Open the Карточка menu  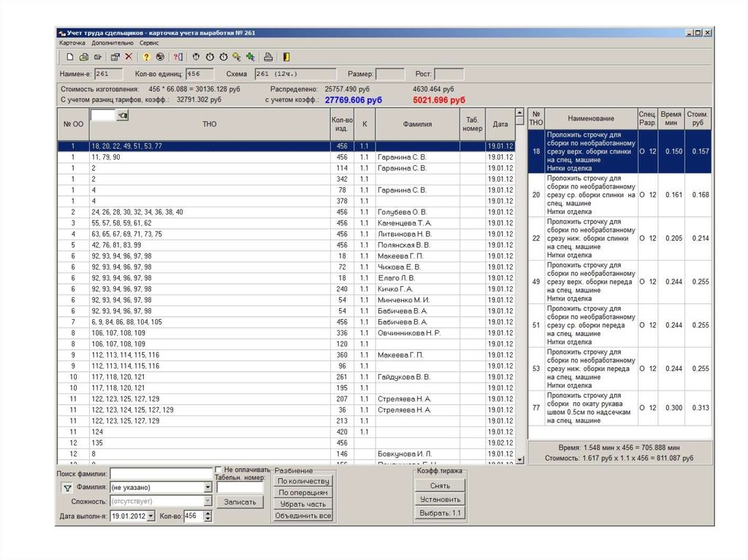point(72,43)
